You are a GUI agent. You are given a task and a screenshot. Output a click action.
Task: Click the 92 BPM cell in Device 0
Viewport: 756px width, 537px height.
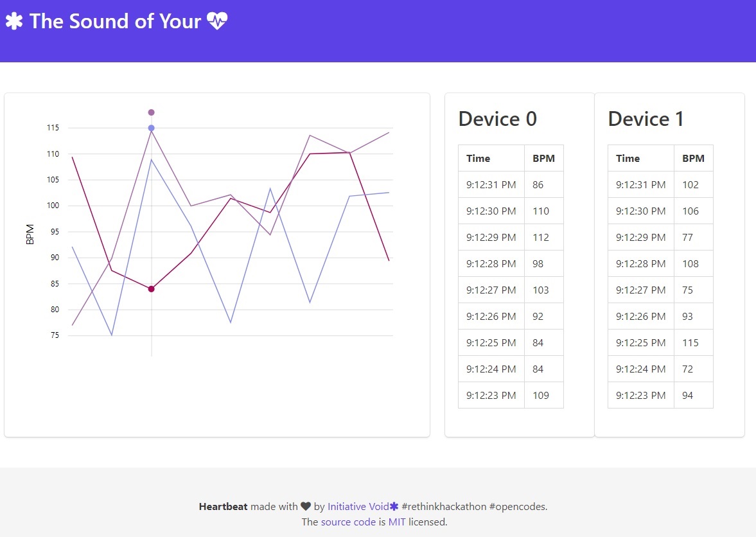[x=544, y=316]
